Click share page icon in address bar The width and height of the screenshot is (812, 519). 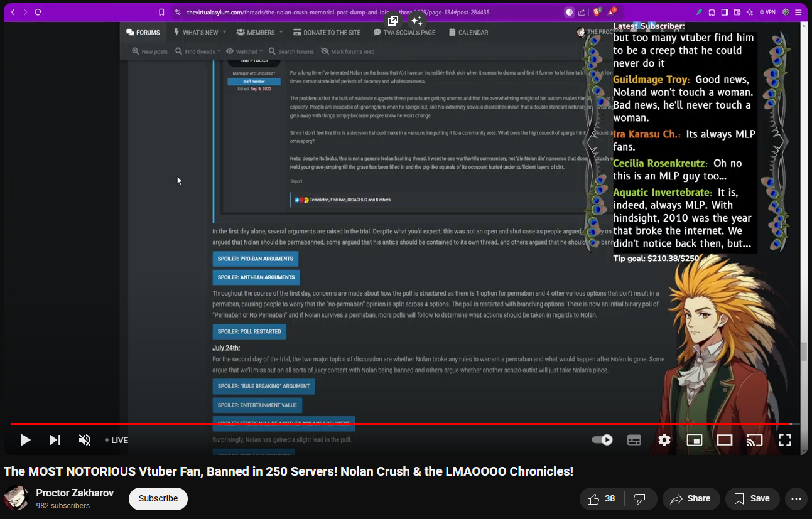582,12
